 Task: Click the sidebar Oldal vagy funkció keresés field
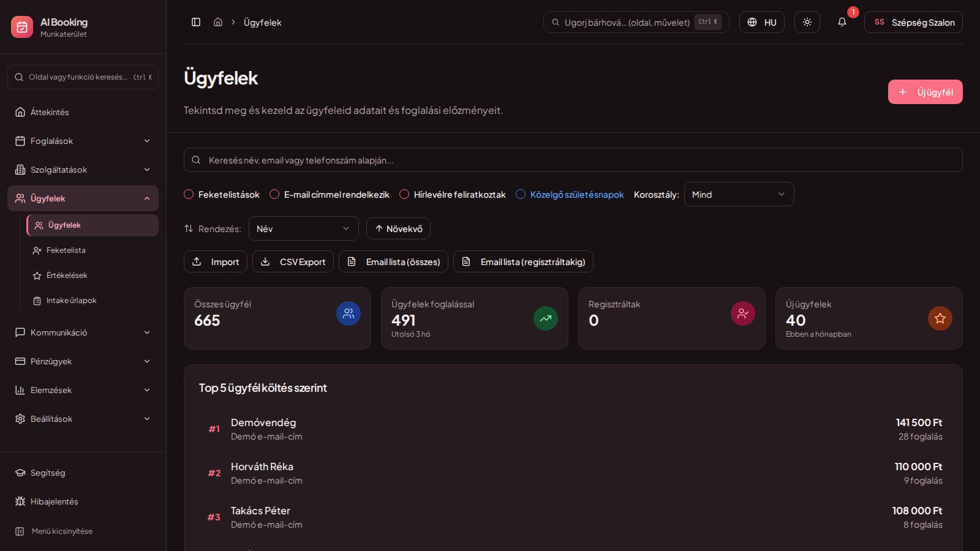83,77
